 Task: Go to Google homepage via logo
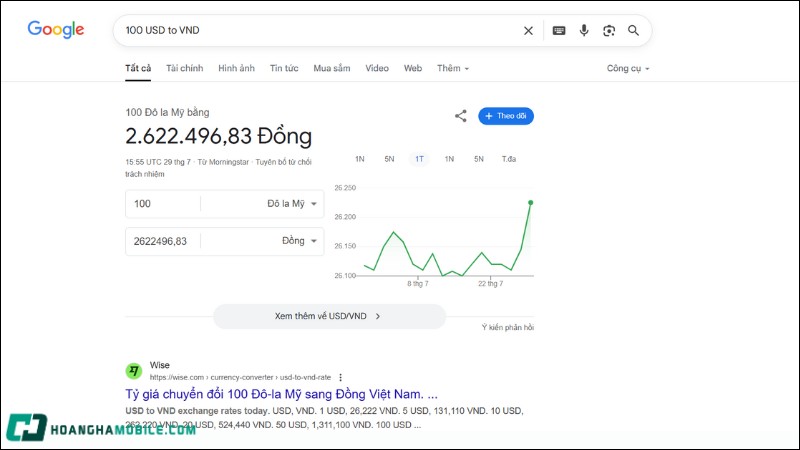pyautogui.click(x=56, y=30)
